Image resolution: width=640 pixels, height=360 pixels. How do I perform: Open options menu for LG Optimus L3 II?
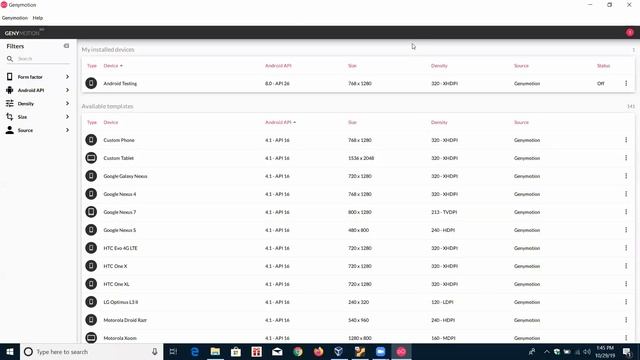[626, 302]
